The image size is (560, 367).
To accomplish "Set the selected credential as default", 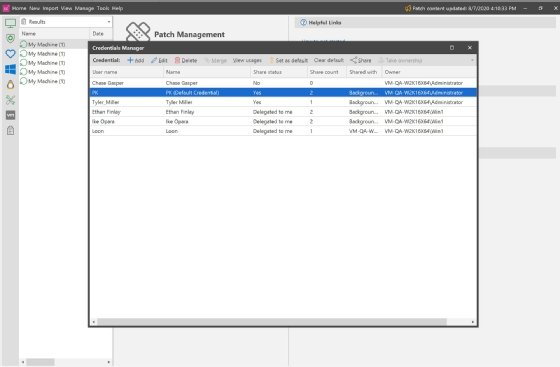I will pos(289,60).
